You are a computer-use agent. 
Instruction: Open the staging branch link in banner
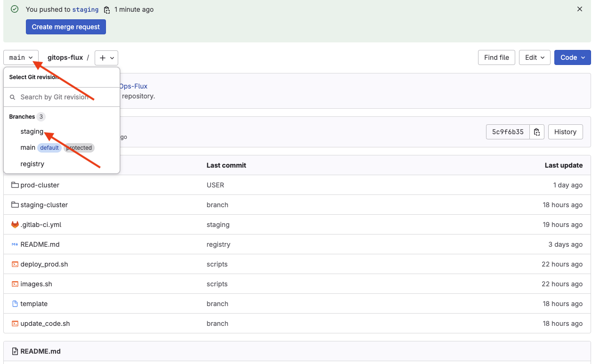click(x=85, y=9)
